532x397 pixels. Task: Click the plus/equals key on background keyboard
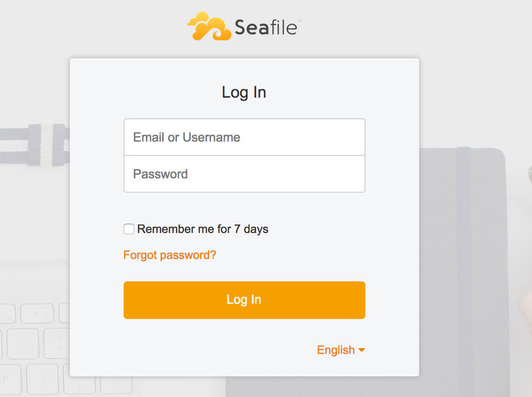(59, 343)
